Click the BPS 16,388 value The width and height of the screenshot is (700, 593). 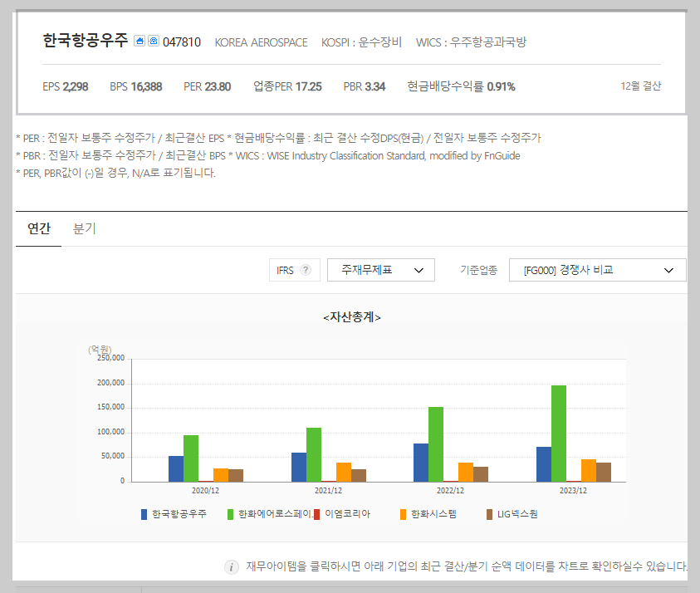coord(135,86)
